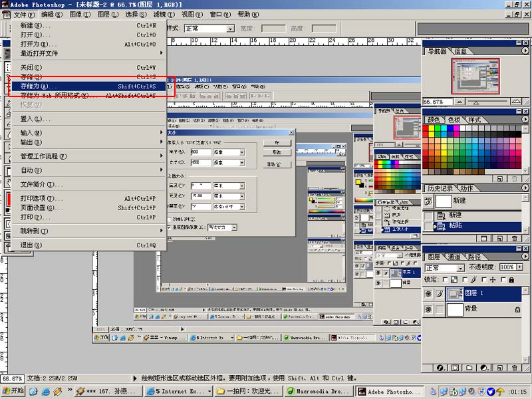Screen dimensions: 532x399
Task: Click the paintbrush icon beside 图层 1
Action: (440, 294)
